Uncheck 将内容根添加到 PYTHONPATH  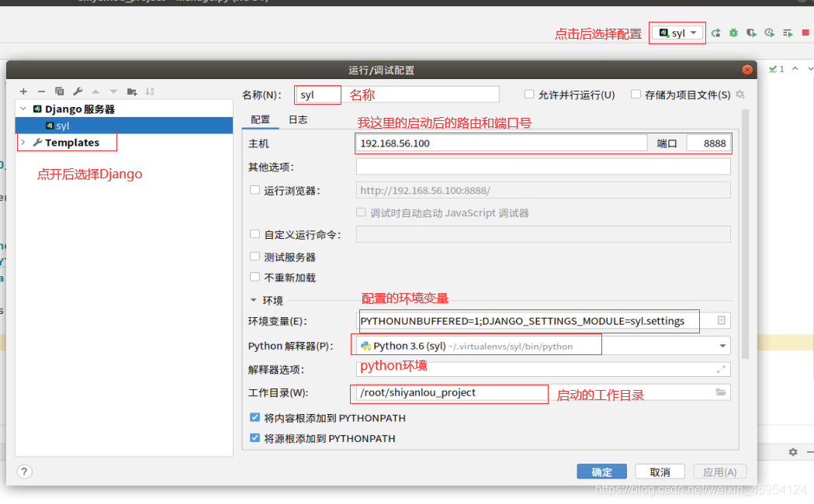pyautogui.click(x=255, y=418)
